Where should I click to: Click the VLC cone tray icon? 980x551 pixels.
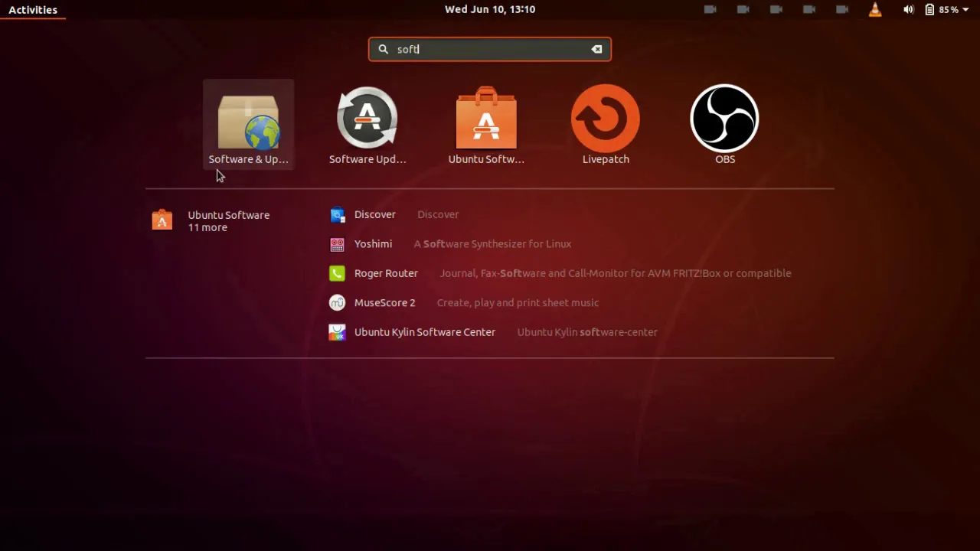click(875, 9)
